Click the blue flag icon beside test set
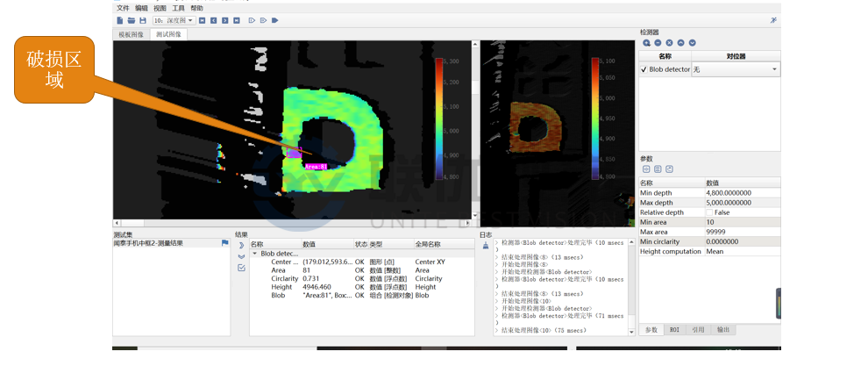This screenshot has width=868, height=366. pyautogui.click(x=224, y=243)
